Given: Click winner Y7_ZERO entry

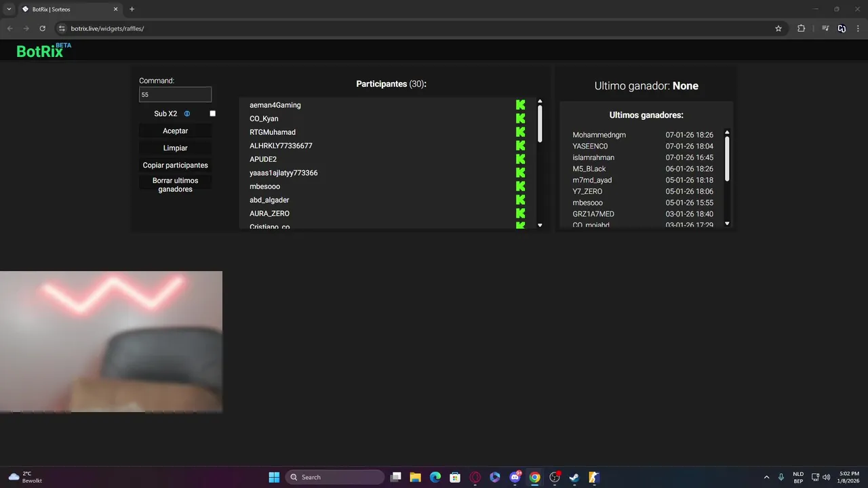Looking at the screenshot, I should click(587, 191).
